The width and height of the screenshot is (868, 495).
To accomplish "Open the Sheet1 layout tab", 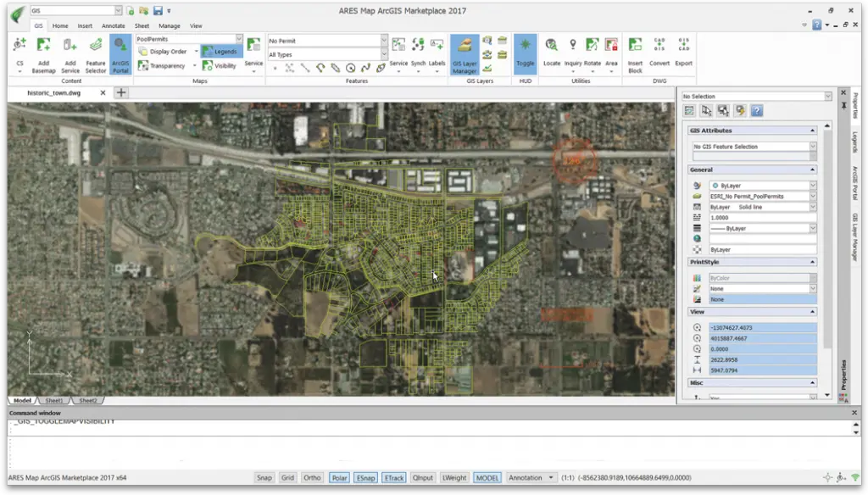I will (53, 400).
